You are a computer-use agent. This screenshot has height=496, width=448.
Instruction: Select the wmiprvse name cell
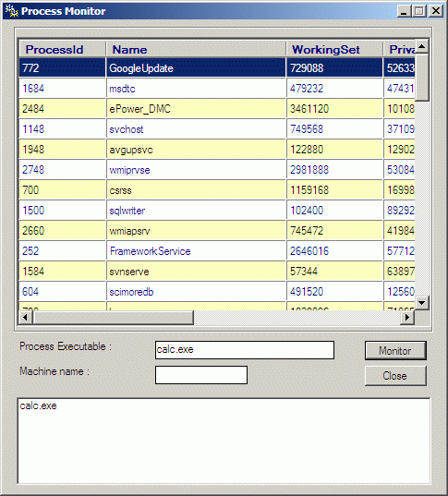tap(196, 170)
